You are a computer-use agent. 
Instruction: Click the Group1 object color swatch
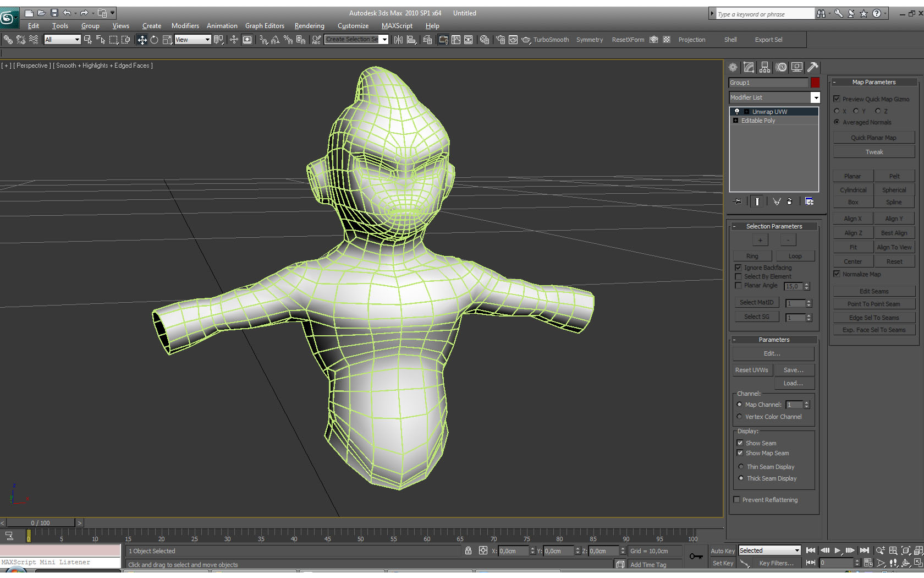point(816,83)
